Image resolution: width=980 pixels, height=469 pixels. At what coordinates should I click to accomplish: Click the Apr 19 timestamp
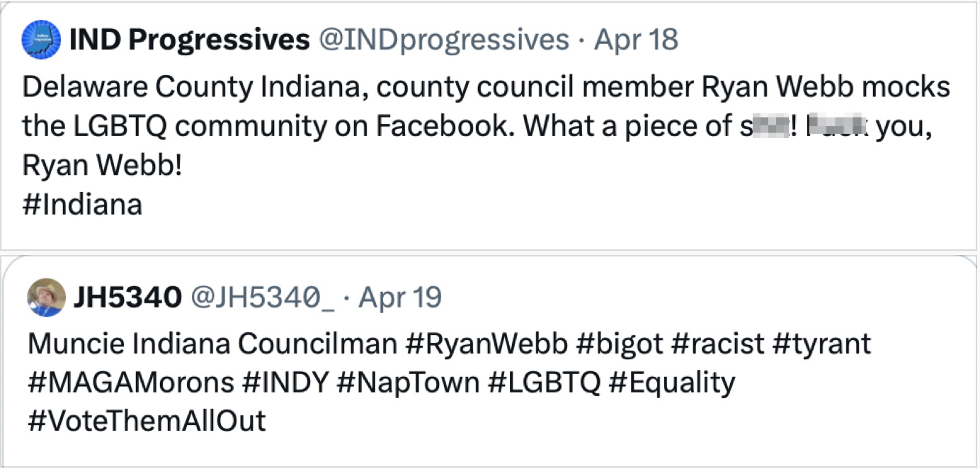click(400, 298)
